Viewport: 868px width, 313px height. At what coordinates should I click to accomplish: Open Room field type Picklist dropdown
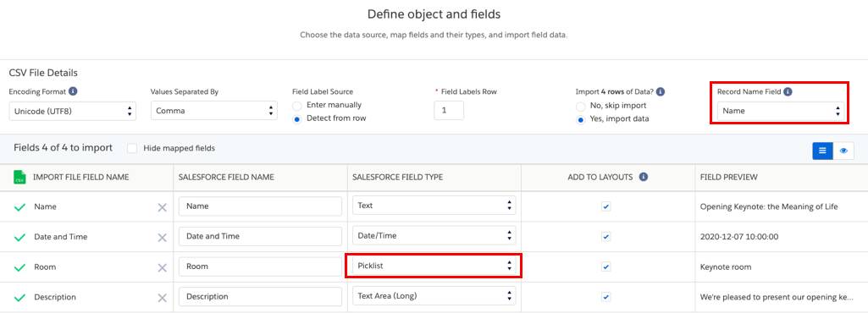pos(434,266)
